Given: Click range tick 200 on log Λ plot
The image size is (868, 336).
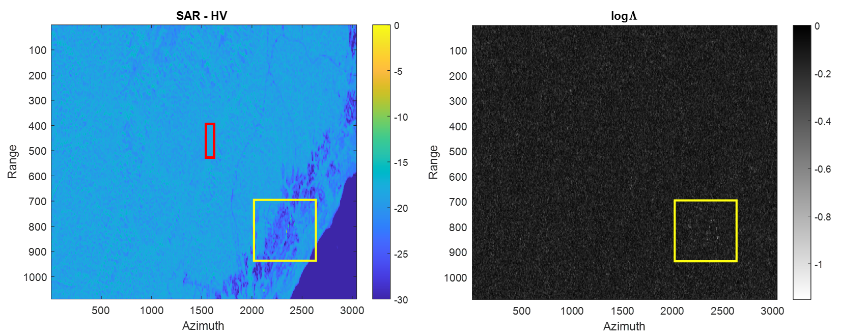Looking at the screenshot, I should (458, 76).
